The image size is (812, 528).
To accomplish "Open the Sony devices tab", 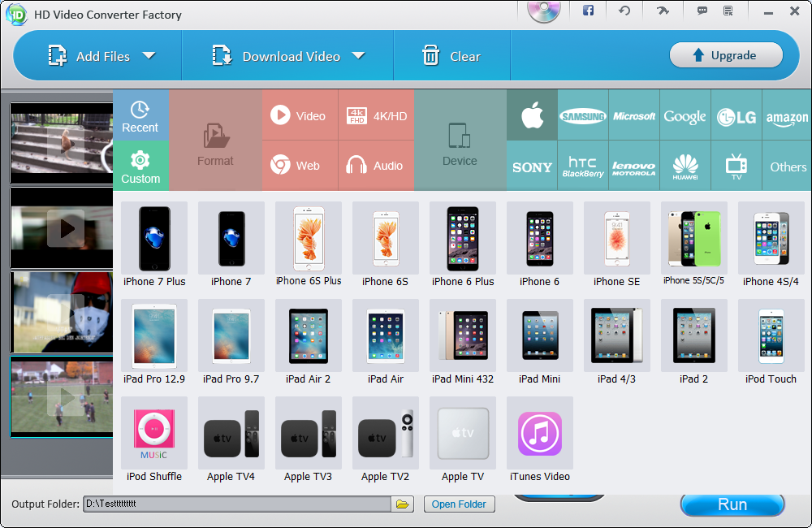I will pos(532,166).
